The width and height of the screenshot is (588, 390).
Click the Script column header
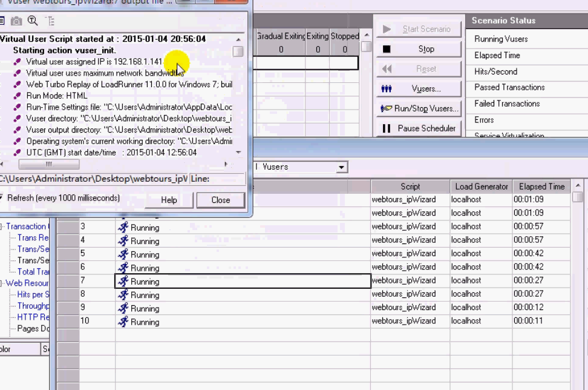click(x=410, y=187)
